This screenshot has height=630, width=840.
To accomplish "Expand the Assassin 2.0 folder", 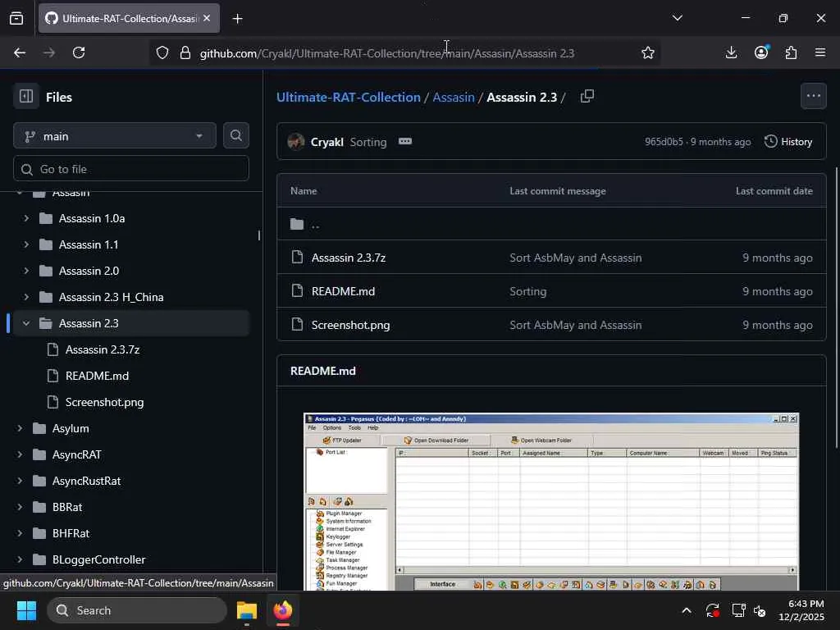I will pyautogui.click(x=25, y=271).
